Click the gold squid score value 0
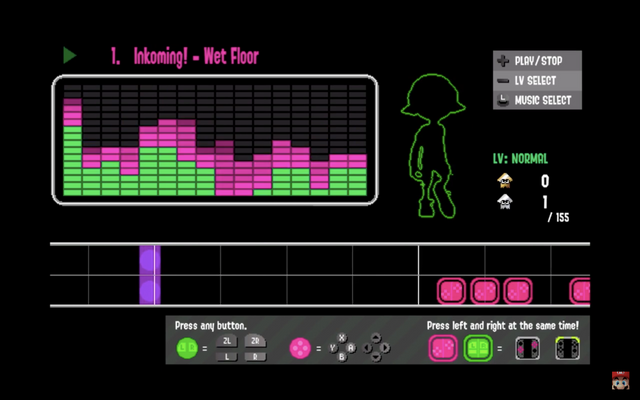The image size is (640, 400). 545,181
